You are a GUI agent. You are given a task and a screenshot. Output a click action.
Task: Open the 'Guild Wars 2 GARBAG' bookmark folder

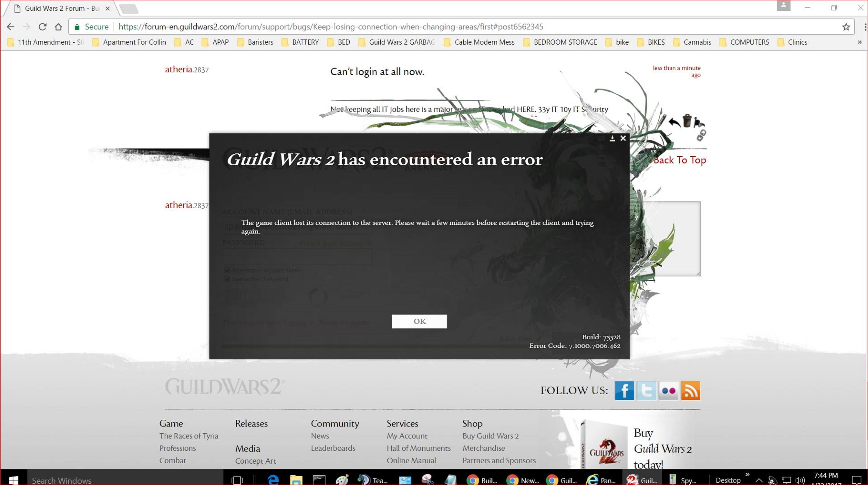(x=396, y=42)
